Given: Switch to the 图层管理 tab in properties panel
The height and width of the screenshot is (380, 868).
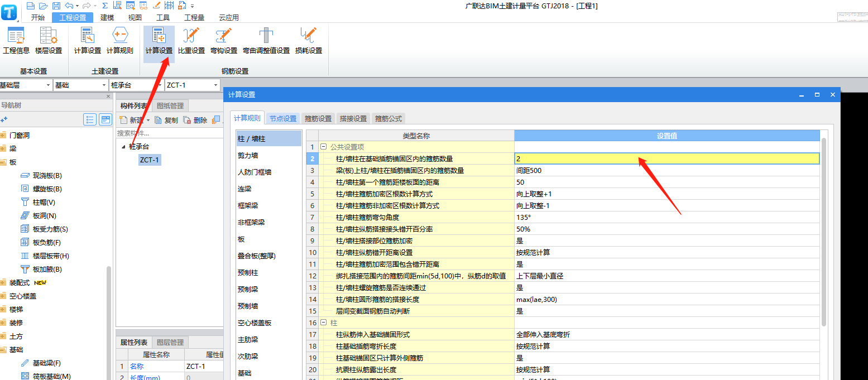Looking at the screenshot, I should tap(170, 342).
